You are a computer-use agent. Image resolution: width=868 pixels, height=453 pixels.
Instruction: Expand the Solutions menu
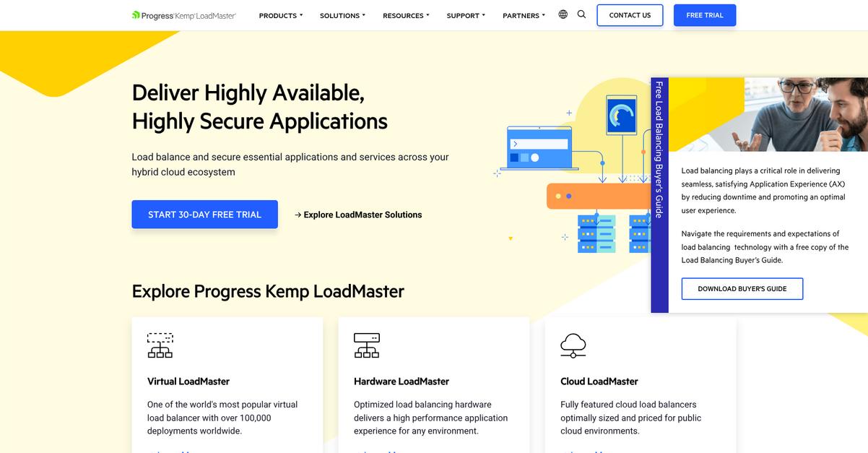[343, 15]
